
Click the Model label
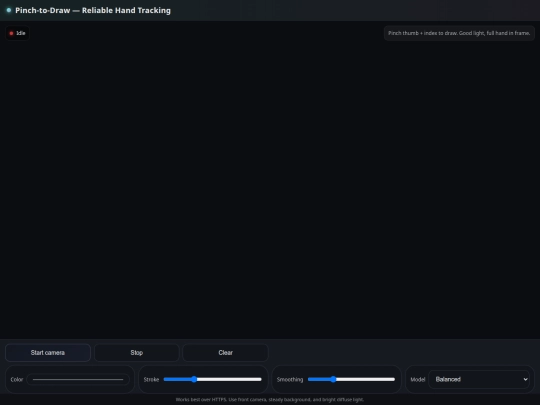[x=418, y=380]
